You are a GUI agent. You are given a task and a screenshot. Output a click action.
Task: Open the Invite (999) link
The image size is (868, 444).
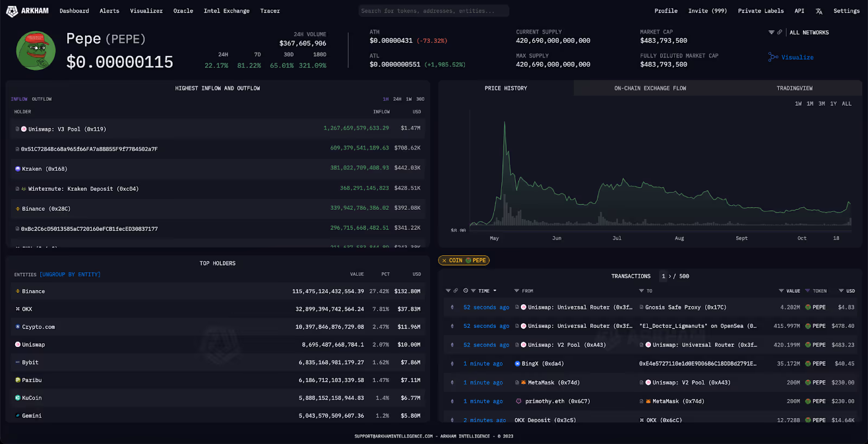point(707,11)
